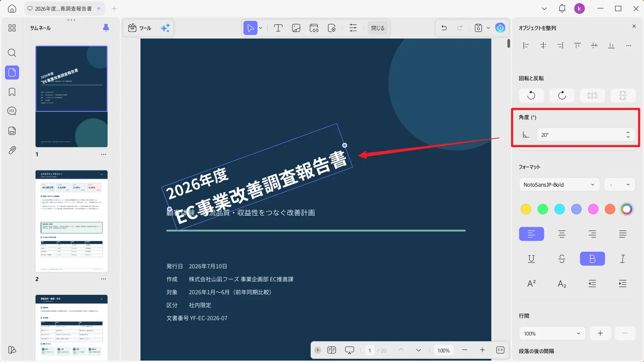The height and width of the screenshot is (362, 644).
Task: Open the home screen icon
Action: 12,8
